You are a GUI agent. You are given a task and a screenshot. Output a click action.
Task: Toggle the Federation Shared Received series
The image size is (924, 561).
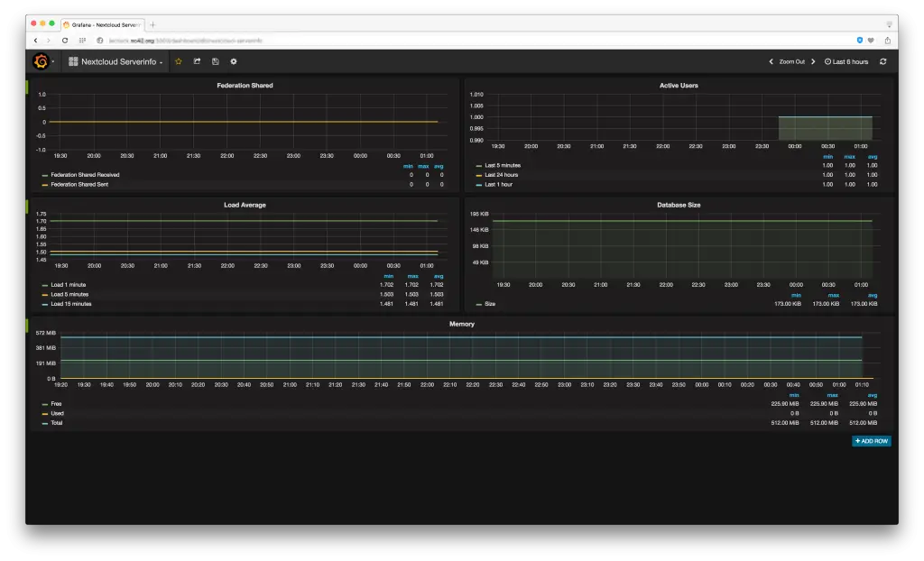click(85, 175)
